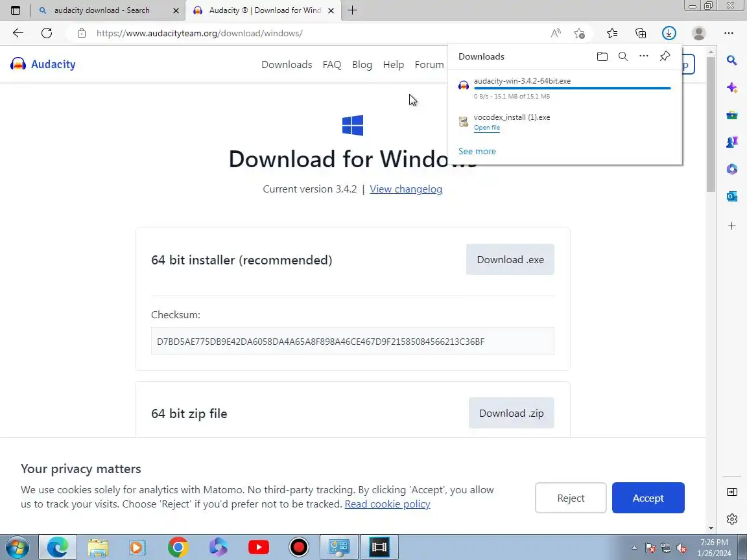
Task: Open sidebar Search icon
Action: [x=731, y=60]
